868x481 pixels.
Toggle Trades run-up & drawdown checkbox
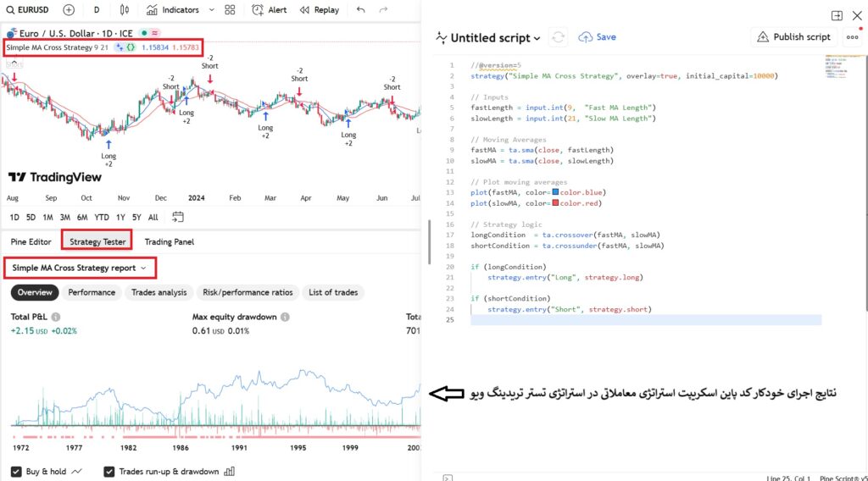(109, 472)
